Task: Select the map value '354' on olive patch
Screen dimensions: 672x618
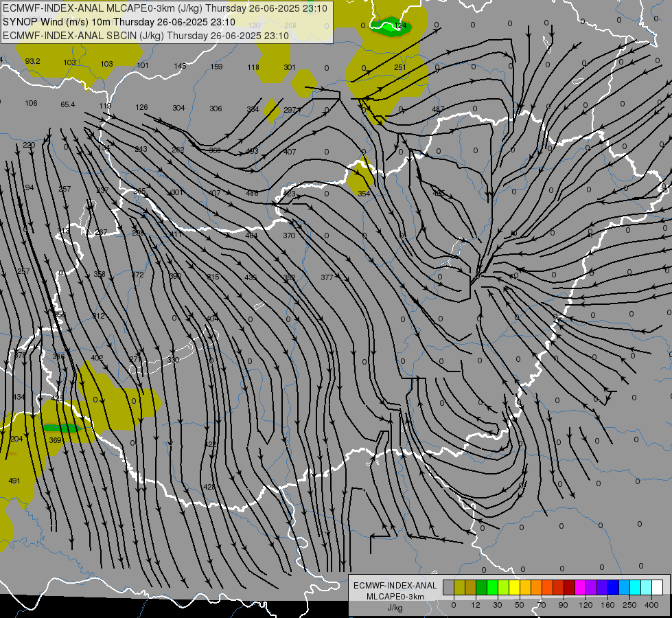Action: point(363,194)
